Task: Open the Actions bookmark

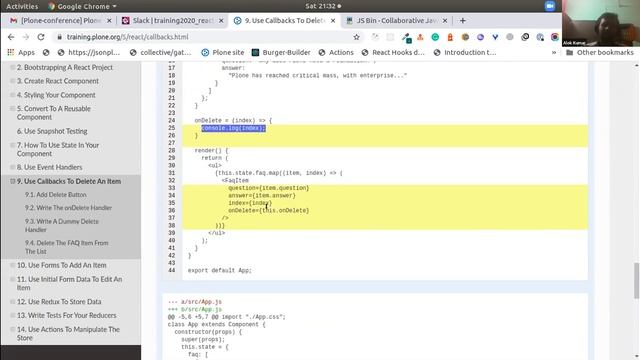Action: click(336, 52)
